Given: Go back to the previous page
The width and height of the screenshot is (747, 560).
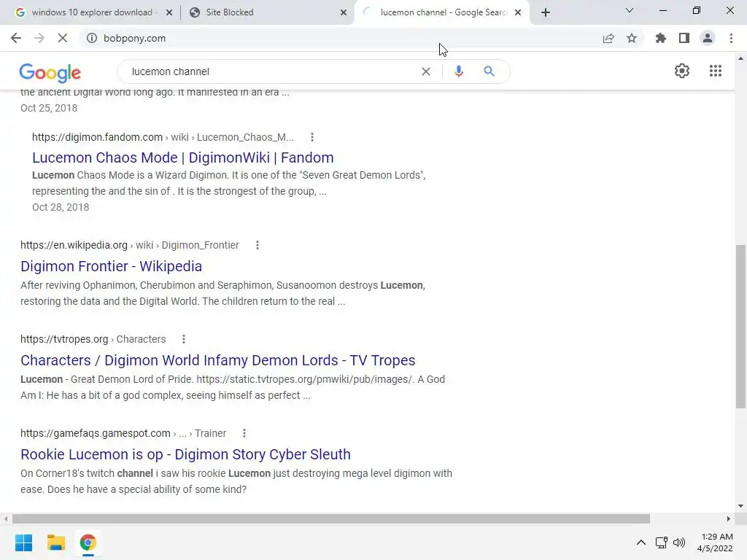Looking at the screenshot, I should tap(16, 38).
